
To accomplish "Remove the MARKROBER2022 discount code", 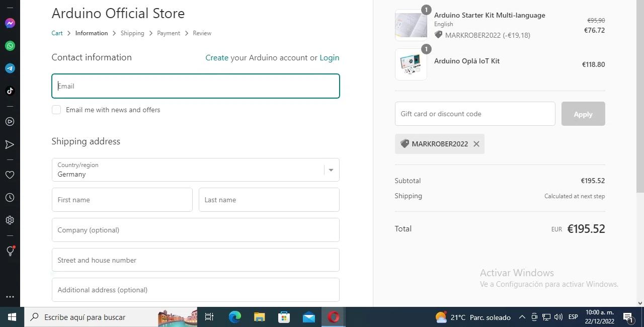I will click(476, 144).
